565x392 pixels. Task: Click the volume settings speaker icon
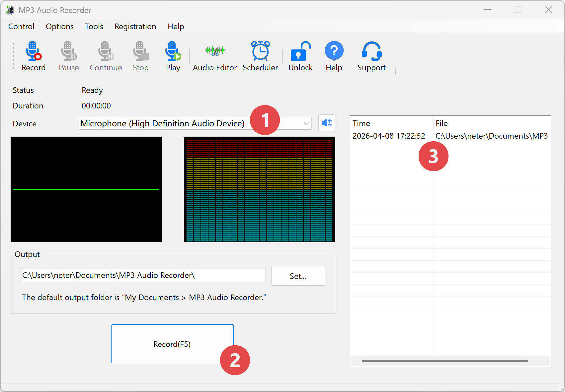click(x=327, y=123)
